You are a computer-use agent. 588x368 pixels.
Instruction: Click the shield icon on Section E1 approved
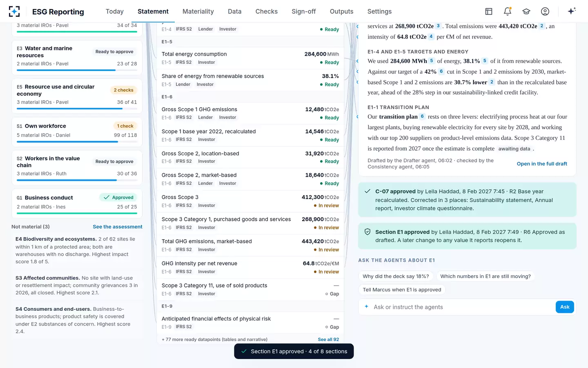point(367,232)
